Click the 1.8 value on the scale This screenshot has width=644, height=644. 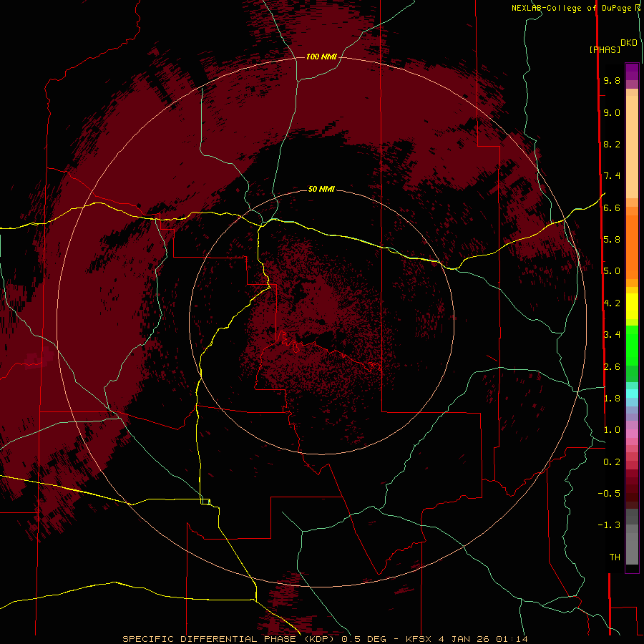point(612,399)
